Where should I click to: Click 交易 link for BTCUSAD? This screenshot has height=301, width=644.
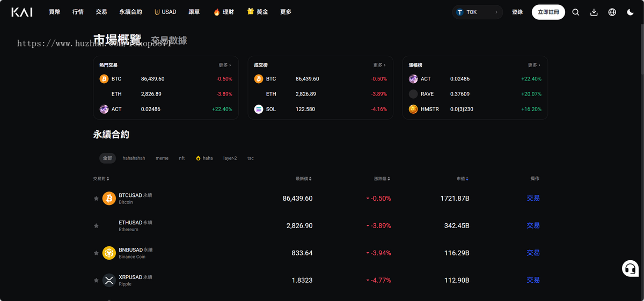pyautogui.click(x=533, y=199)
